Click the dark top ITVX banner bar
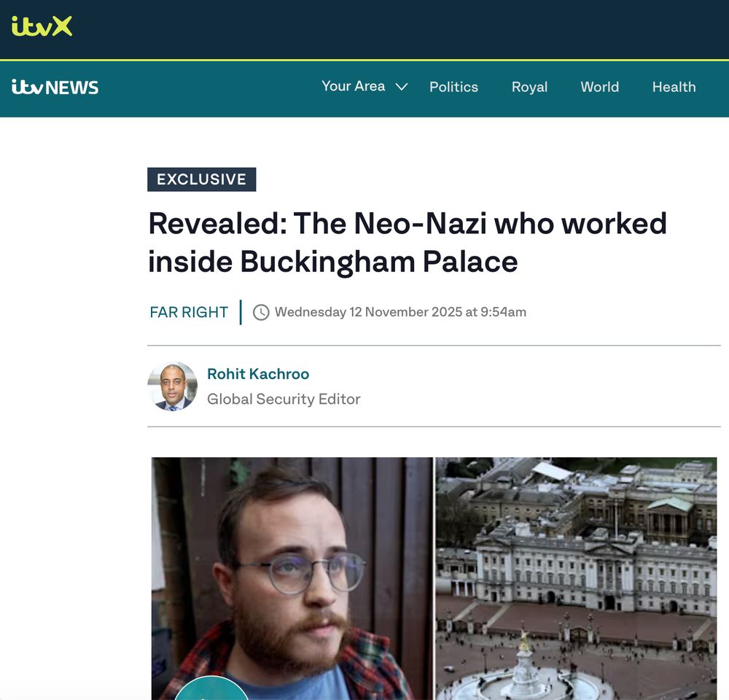729x700 pixels. (364, 29)
